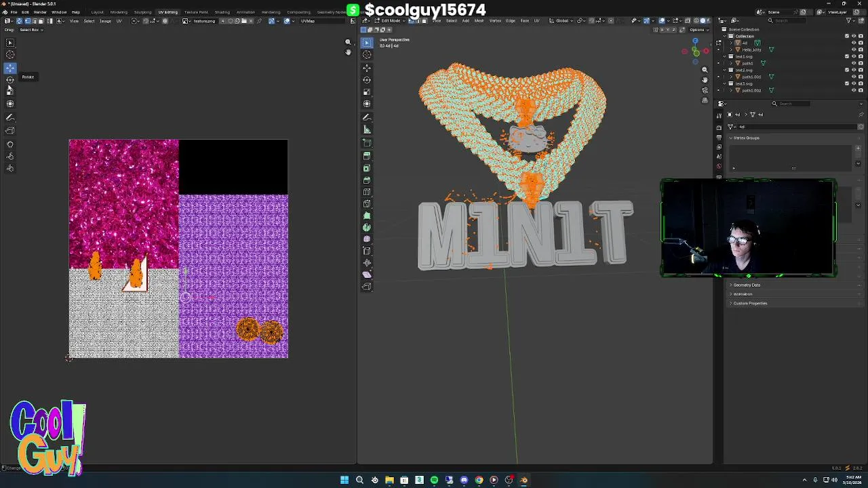868x488 pixels.
Task: Click the texture.png image name field
Action: (x=205, y=21)
